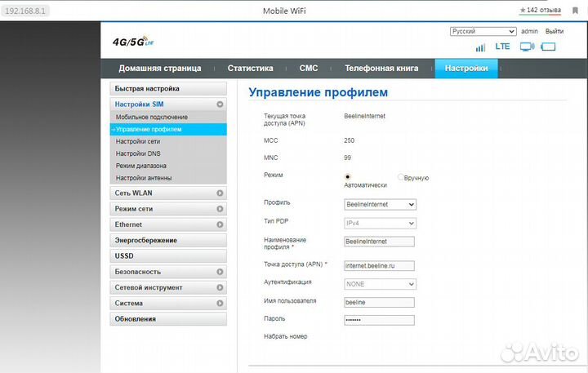Open the 142 отзыва star rating
Image resolution: width=588 pixels, height=373 pixels.
pos(541,10)
